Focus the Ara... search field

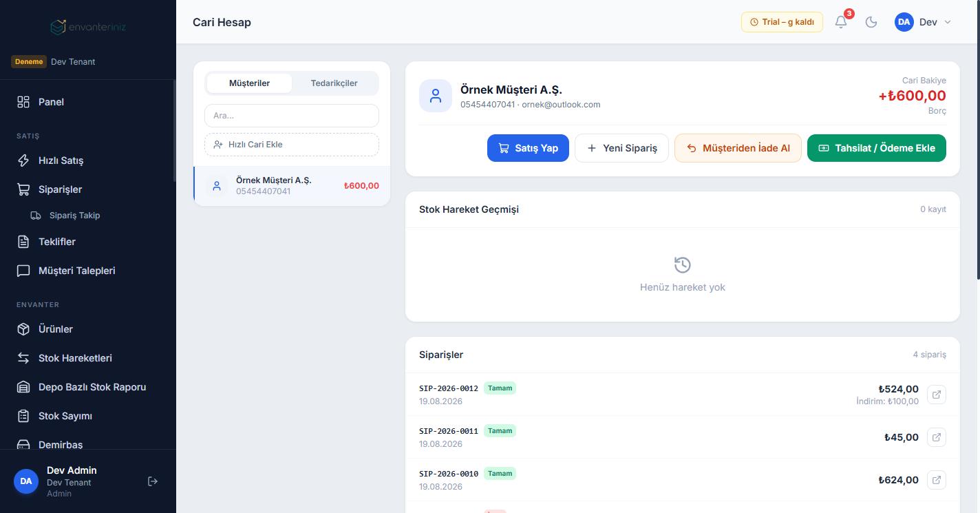click(292, 116)
